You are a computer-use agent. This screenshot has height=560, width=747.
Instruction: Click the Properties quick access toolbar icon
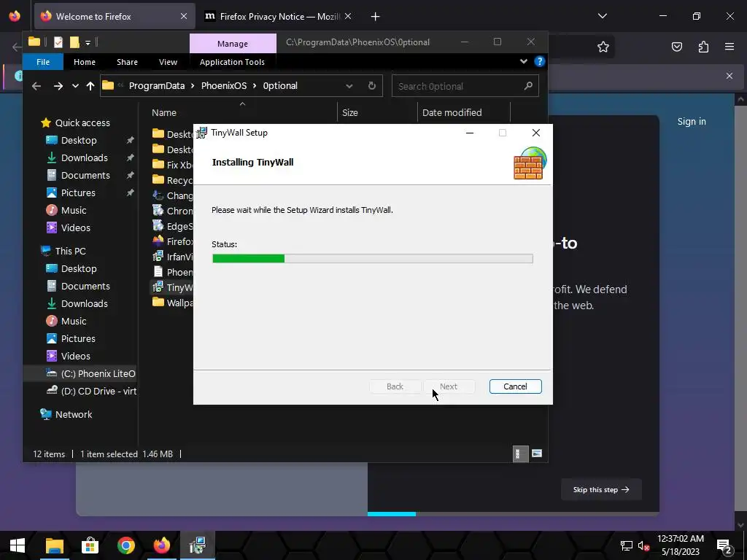pos(58,42)
